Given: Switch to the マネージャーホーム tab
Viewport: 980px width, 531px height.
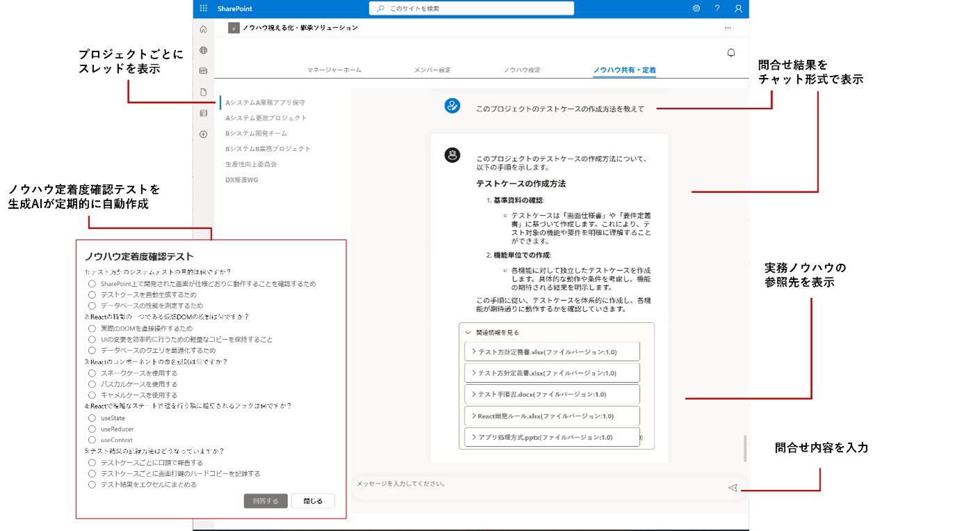Looking at the screenshot, I should pos(334,70).
